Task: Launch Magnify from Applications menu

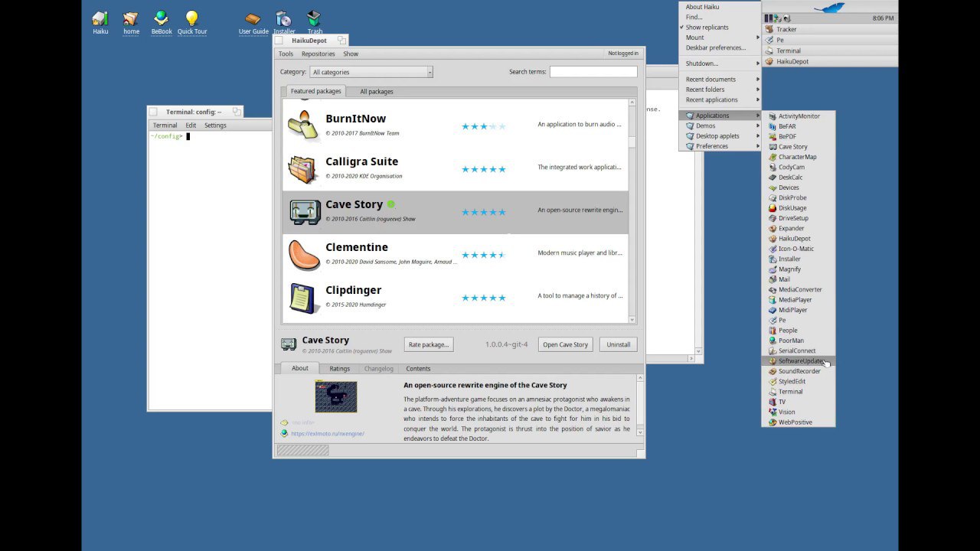Action: (x=799, y=269)
